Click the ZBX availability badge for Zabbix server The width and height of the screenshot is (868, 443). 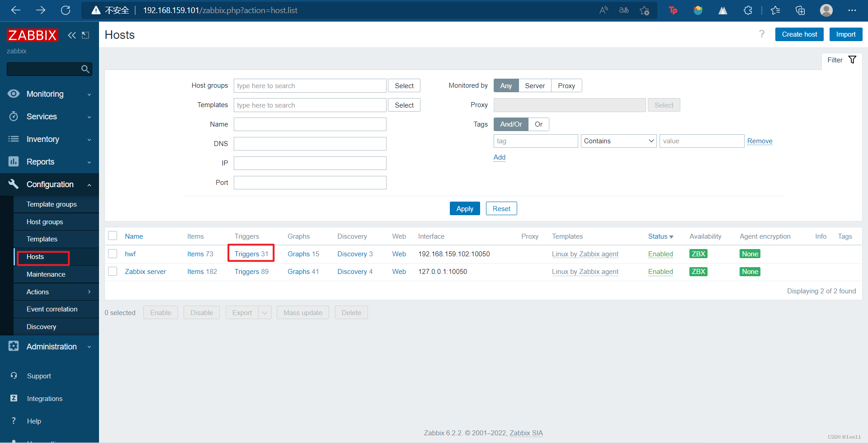coord(698,272)
